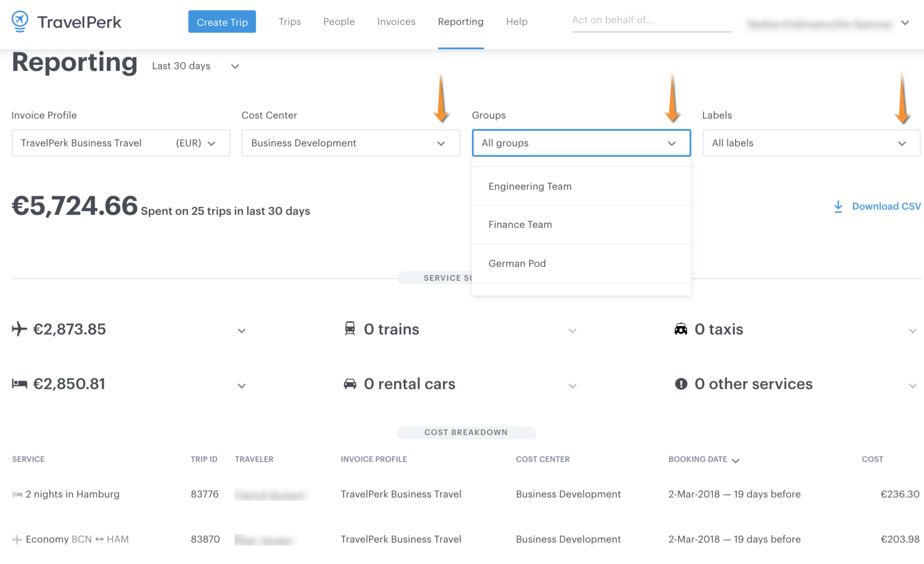Click the Cost Breakdown section label
Image resolution: width=924 pixels, height=564 pixels.
466,432
